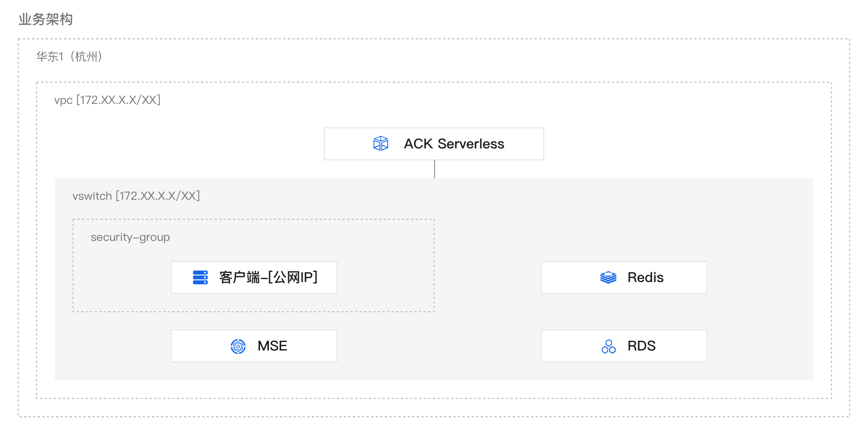The image size is (868, 435).
Task: Click the Redis layered-stack icon
Action: click(608, 277)
